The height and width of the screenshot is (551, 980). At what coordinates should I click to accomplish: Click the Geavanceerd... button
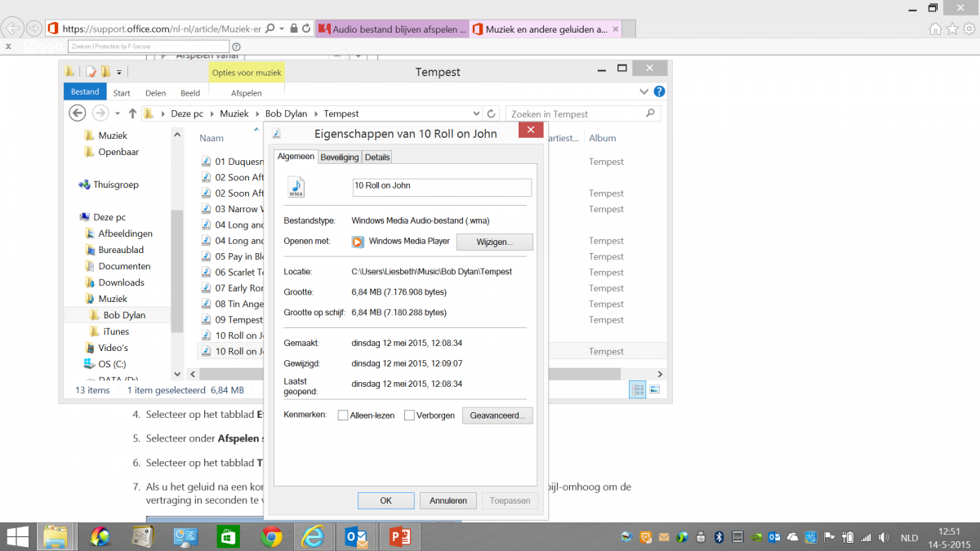[497, 415]
